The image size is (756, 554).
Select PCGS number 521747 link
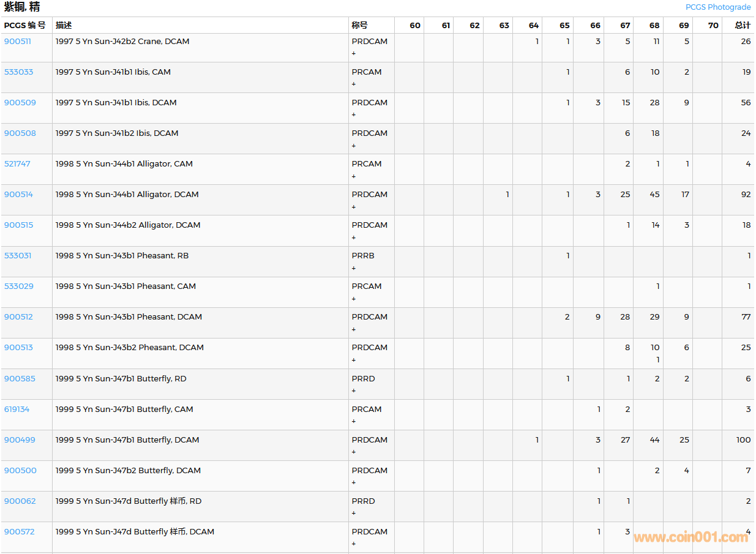(x=17, y=164)
